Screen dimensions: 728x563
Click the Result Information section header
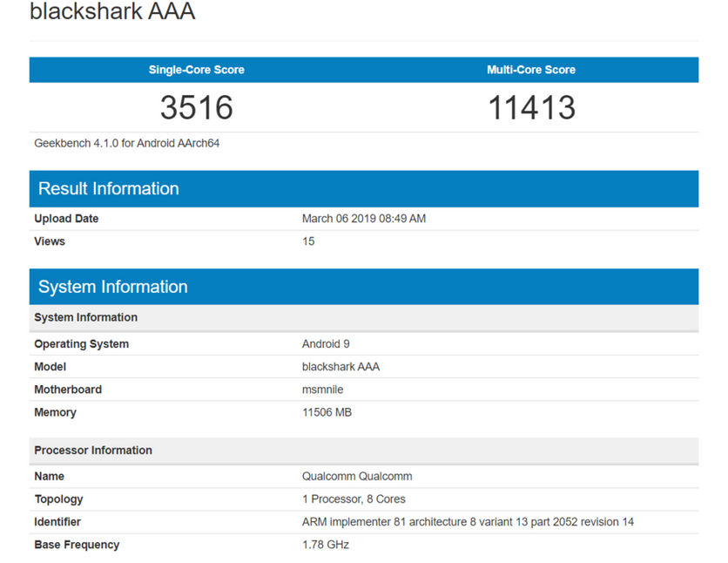click(364, 188)
